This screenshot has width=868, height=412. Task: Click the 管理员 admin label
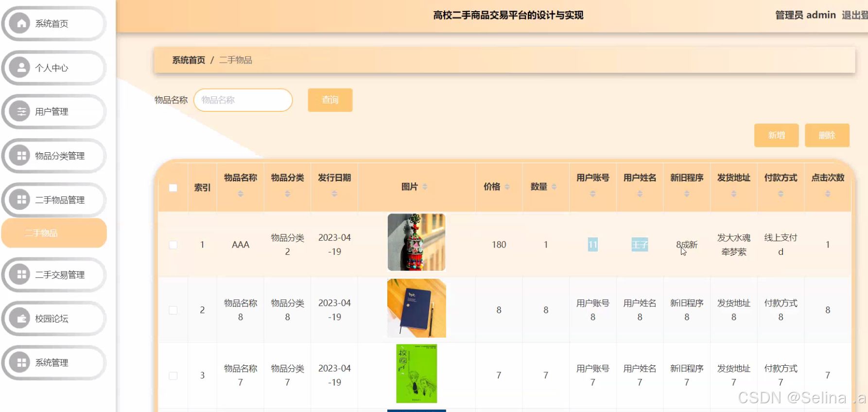pos(805,15)
